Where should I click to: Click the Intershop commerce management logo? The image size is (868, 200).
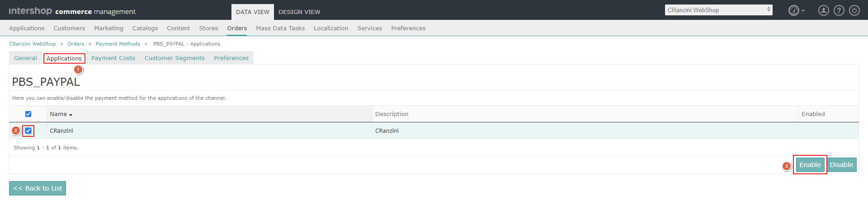click(72, 11)
